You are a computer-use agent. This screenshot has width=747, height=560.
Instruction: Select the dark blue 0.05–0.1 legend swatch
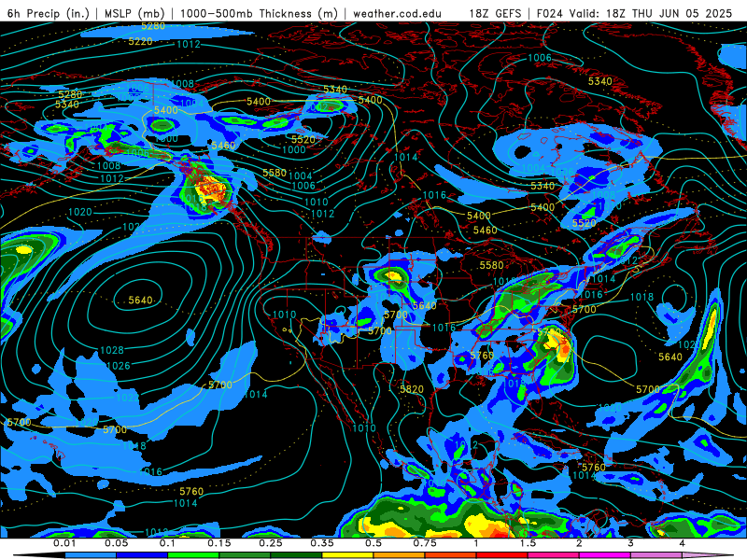tap(142, 555)
